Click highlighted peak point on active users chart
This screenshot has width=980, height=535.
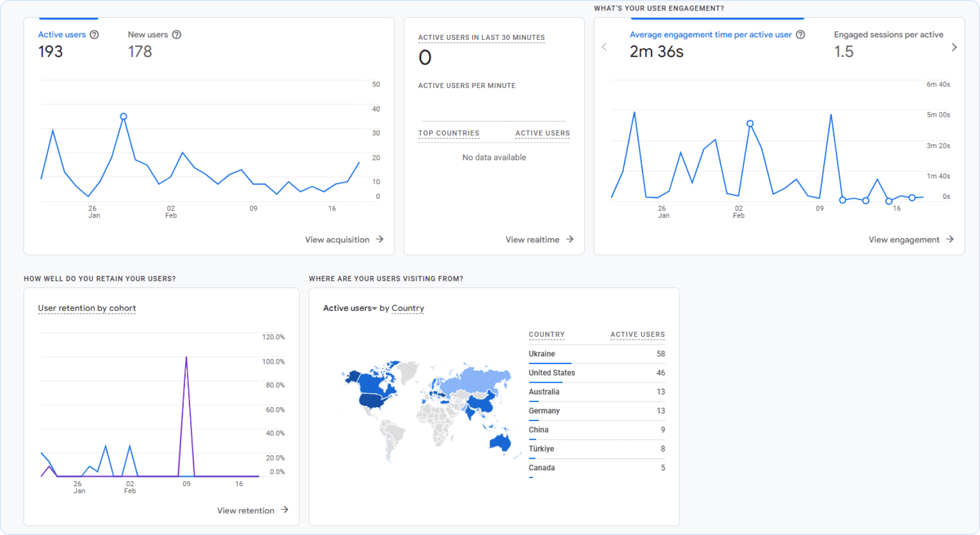[x=124, y=116]
